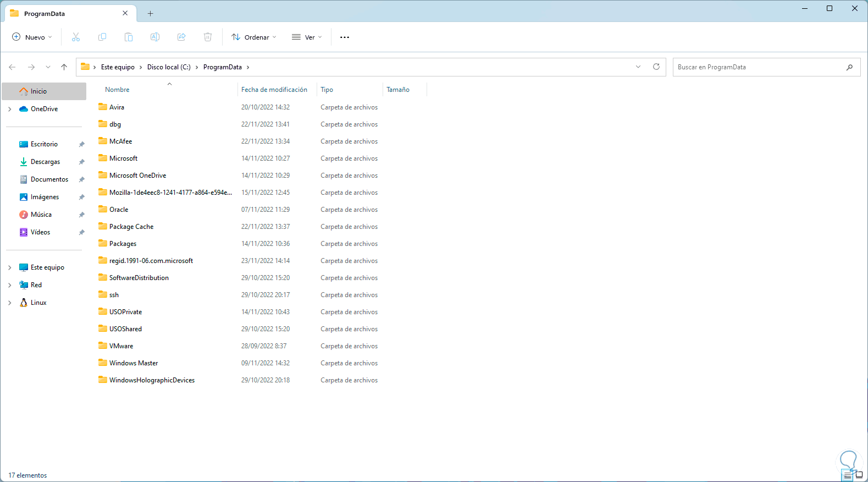
Task: Select the WindowsHolographicDevices folder name
Action: point(152,380)
